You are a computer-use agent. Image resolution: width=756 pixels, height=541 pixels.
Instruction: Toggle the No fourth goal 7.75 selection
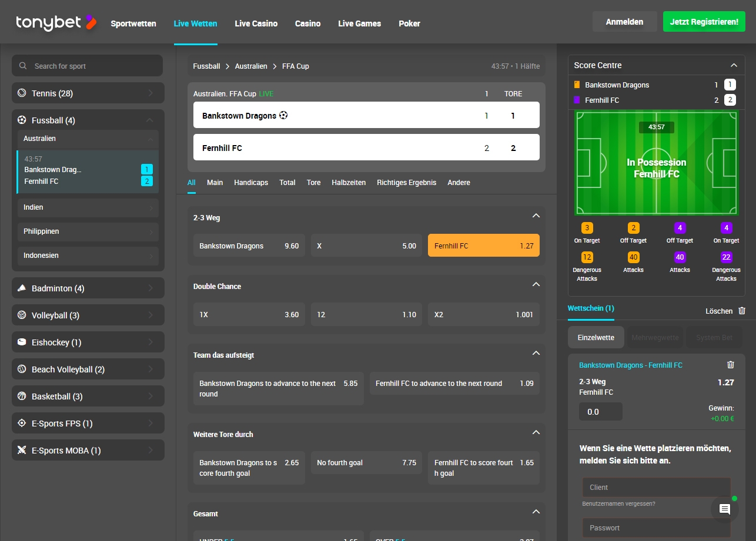[366, 463]
